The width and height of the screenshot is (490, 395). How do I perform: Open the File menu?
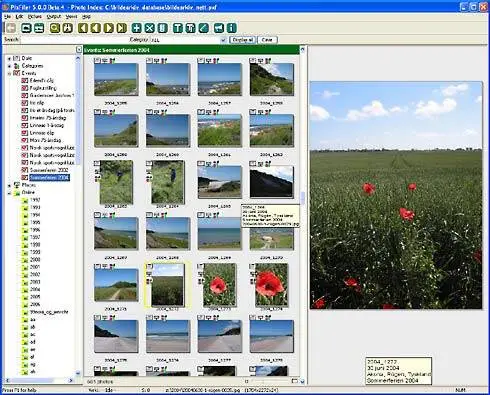coord(7,16)
